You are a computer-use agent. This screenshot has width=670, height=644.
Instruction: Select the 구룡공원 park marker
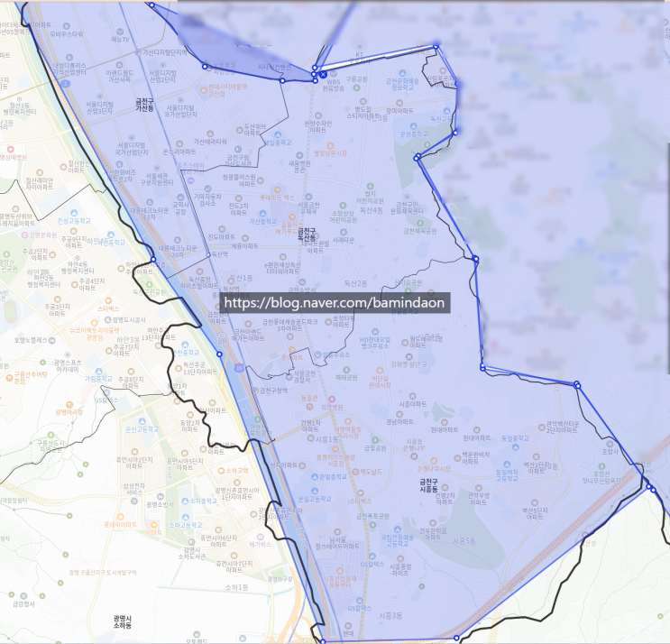tap(356, 87)
